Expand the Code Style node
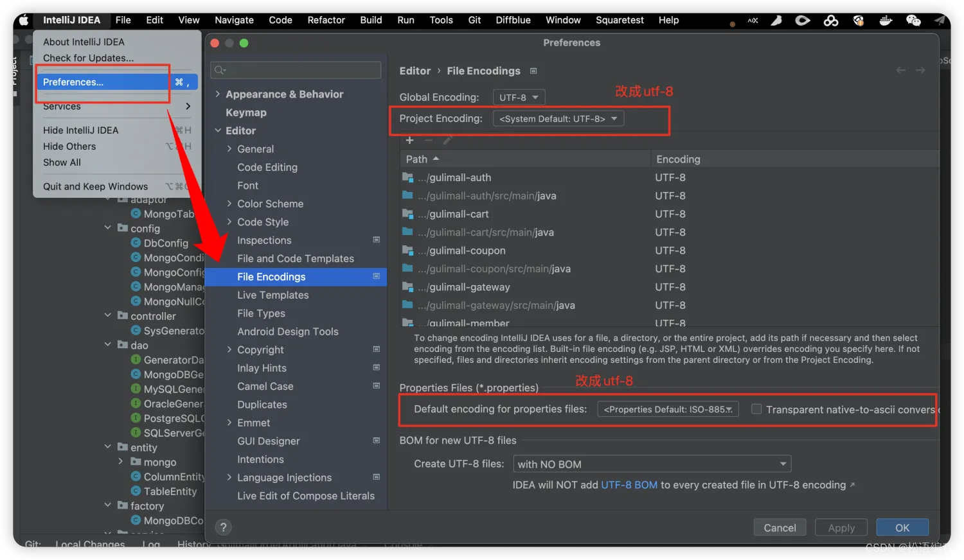The height and width of the screenshot is (560, 964). (229, 222)
